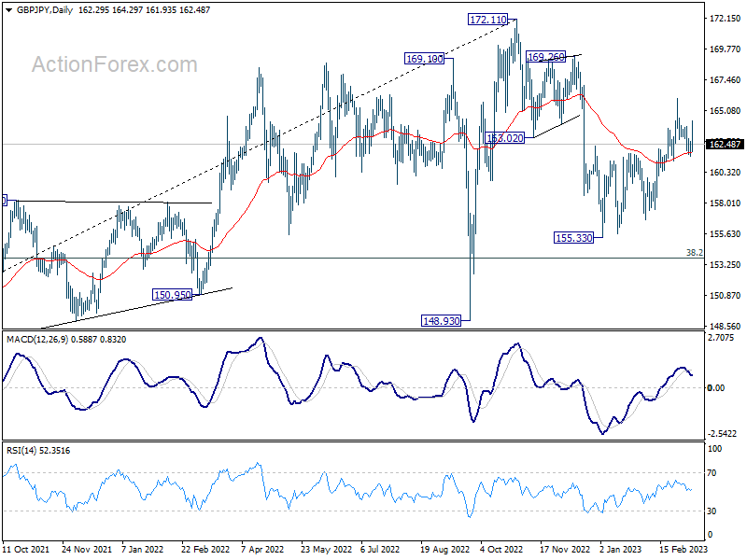Click the RSI(14) 52.3516 indicator label

pos(38,451)
